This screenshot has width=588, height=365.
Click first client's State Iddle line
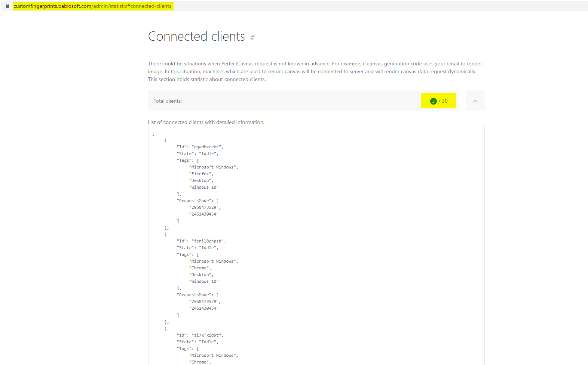pos(197,154)
